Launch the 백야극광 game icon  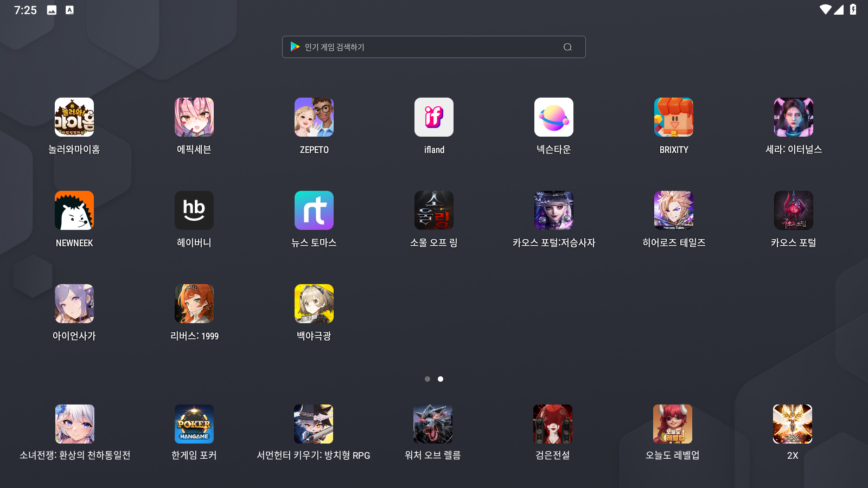pos(314,304)
